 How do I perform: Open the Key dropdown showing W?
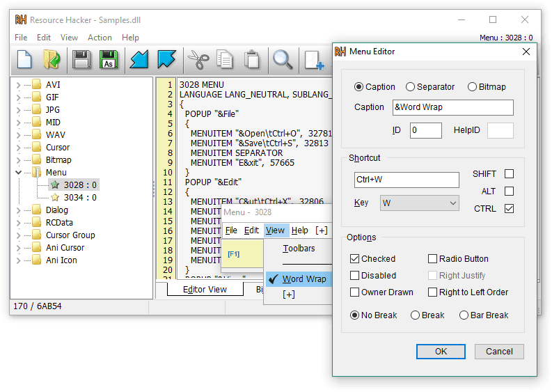click(x=419, y=203)
